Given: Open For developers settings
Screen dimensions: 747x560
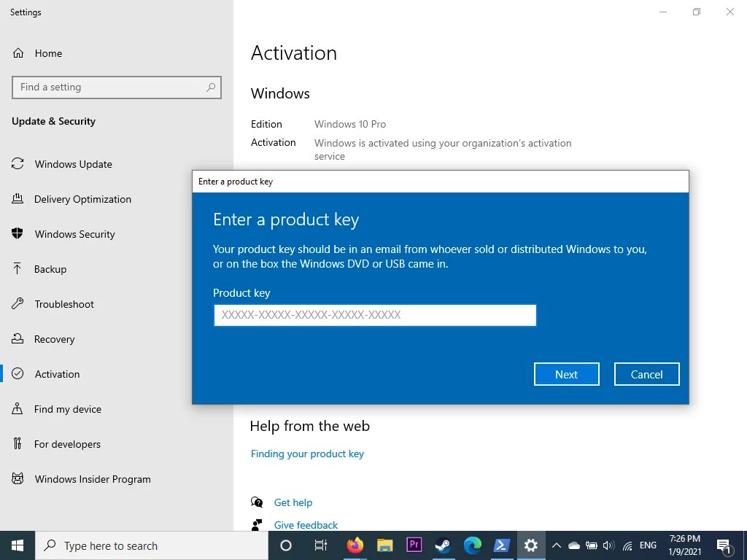Looking at the screenshot, I should click(67, 444).
